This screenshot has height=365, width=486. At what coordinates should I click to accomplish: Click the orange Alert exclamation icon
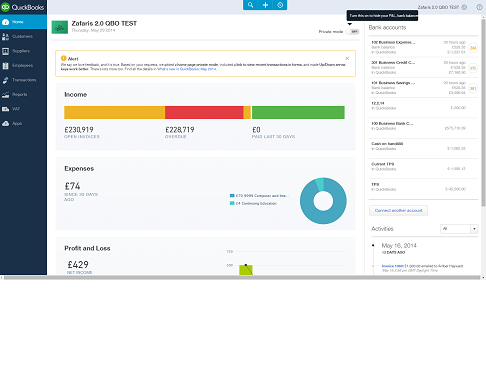64,58
